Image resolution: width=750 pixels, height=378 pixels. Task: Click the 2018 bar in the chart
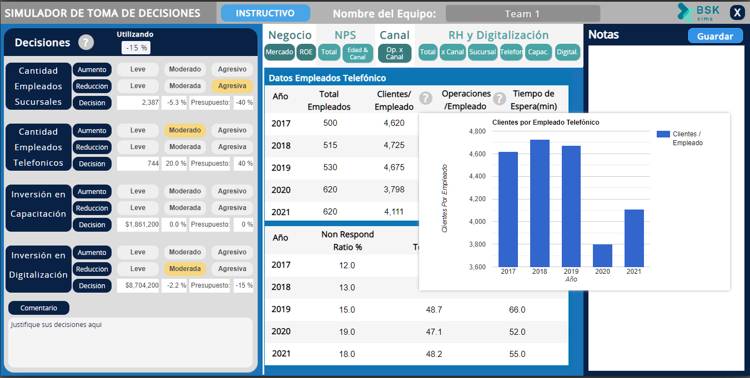[540, 203]
